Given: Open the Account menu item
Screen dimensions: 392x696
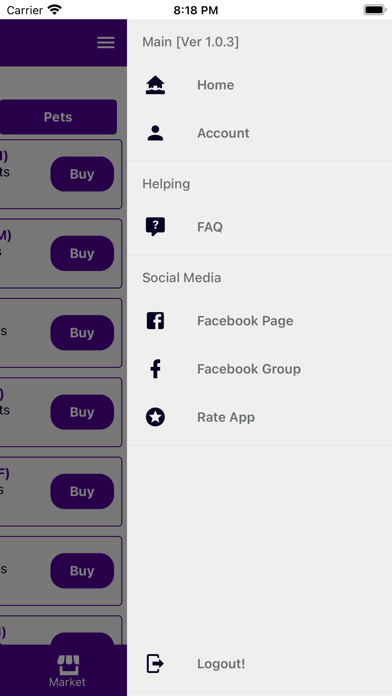Looking at the screenshot, I should 260,133.
